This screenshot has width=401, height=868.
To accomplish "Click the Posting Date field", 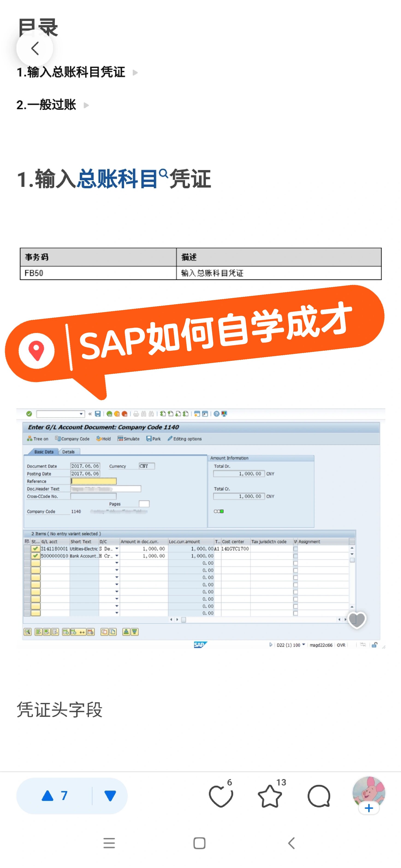I will [85, 474].
